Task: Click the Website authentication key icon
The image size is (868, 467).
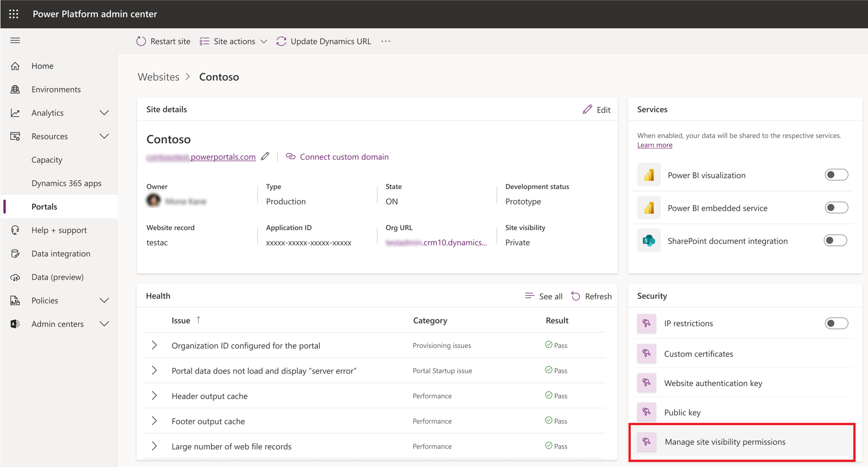Action: coord(646,383)
